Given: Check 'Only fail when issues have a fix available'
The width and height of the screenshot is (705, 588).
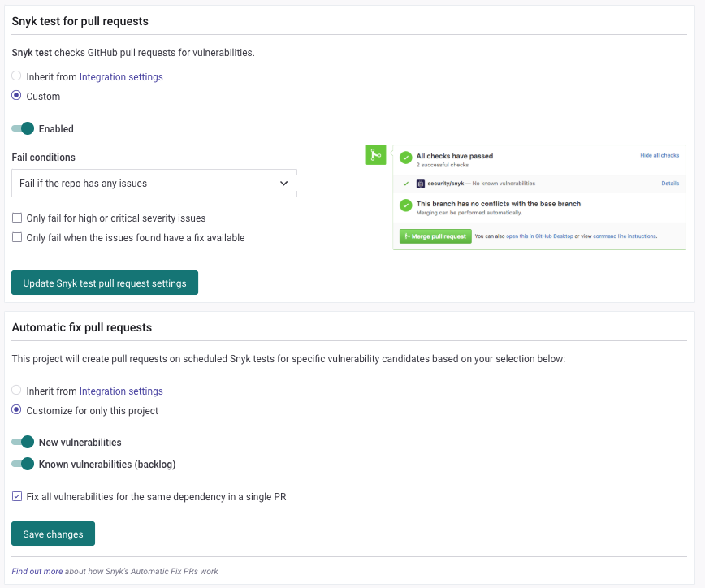Looking at the screenshot, I should (x=17, y=238).
